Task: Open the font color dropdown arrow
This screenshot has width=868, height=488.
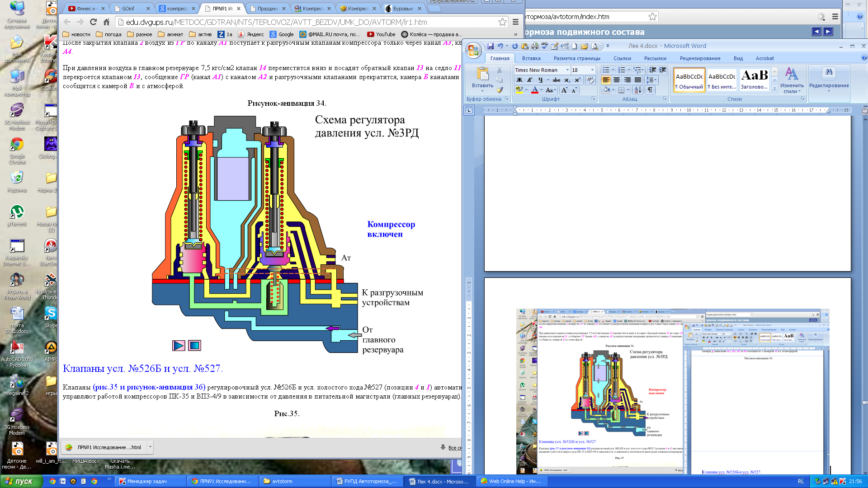Action: point(541,90)
